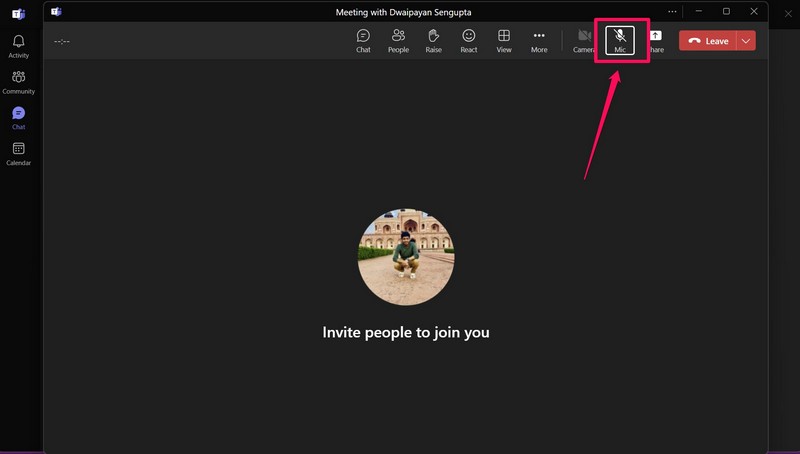Switch to Chat in the sidebar

[x=18, y=118]
